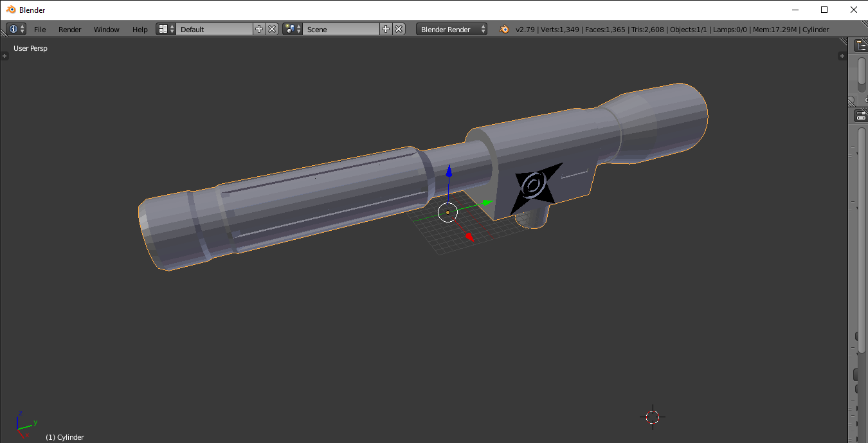
Task: Open the Blender Render engine dropdown
Action: tap(452, 29)
